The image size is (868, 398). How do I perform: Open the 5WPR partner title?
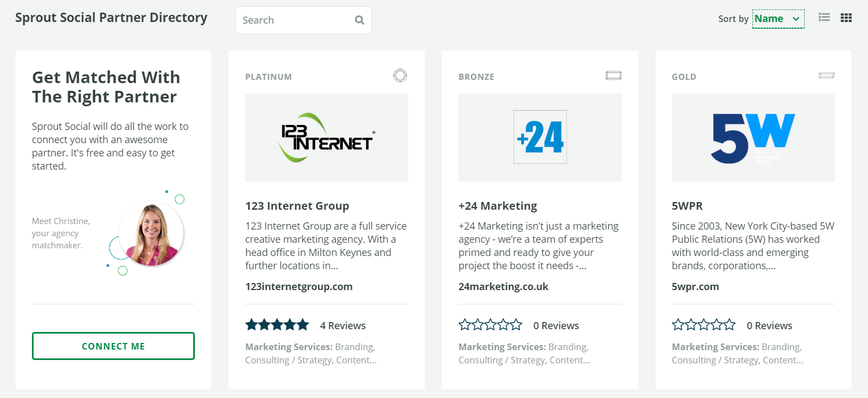pyautogui.click(x=687, y=206)
